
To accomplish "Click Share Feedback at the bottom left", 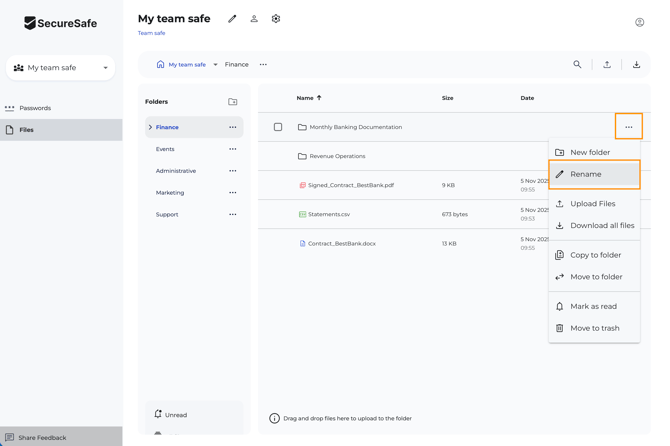I will (x=42, y=437).
